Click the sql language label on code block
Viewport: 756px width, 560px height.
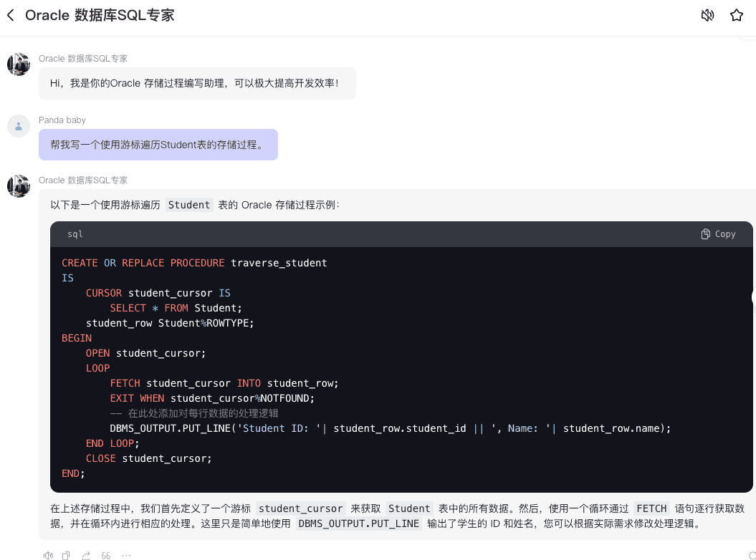[x=75, y=234]
